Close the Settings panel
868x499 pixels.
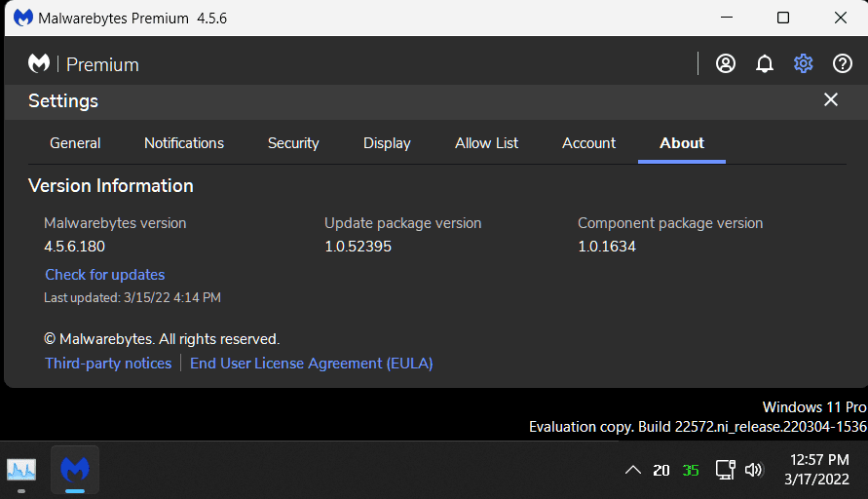(830, 99)
